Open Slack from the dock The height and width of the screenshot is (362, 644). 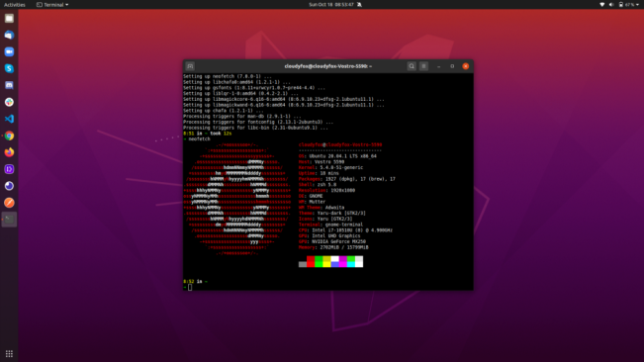tap(9, 102)
